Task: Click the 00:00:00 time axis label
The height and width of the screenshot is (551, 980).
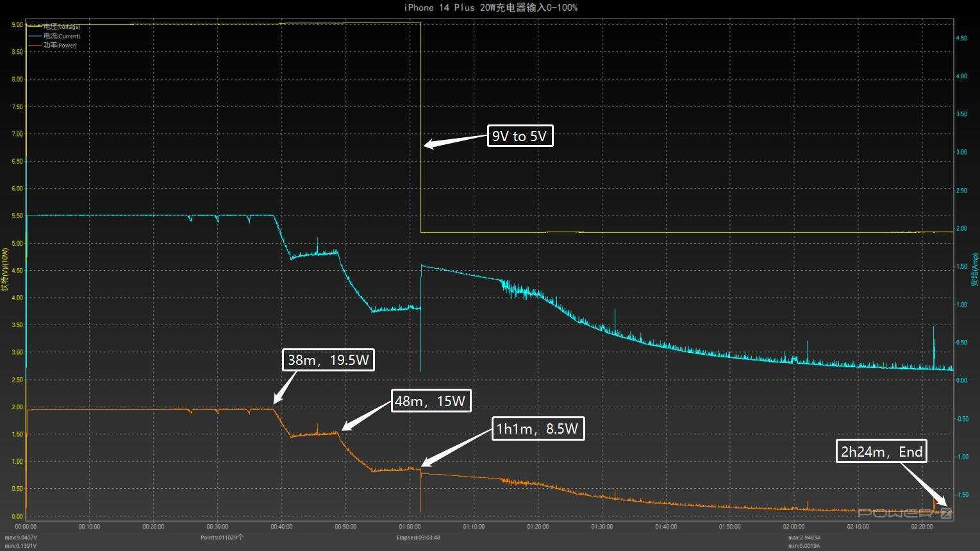Action: pos(26,527)
